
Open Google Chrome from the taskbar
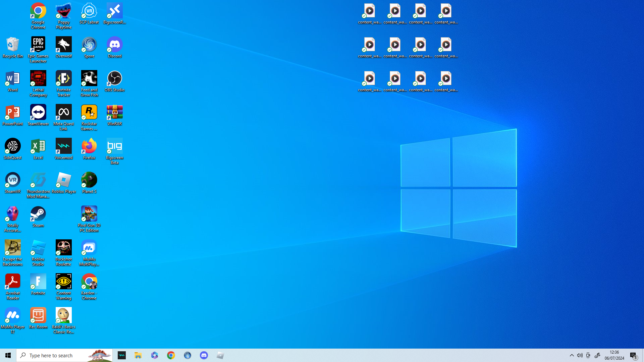(171, 355)
